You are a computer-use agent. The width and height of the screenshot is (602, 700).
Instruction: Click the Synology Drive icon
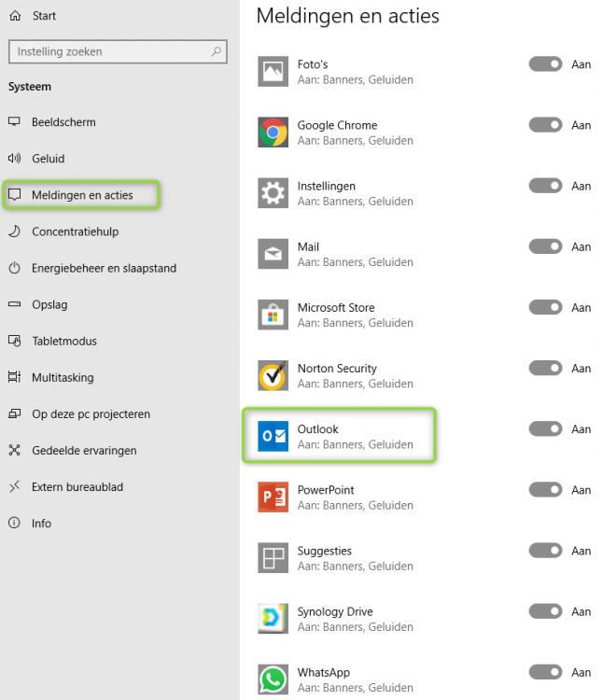[x=273, y=619]
